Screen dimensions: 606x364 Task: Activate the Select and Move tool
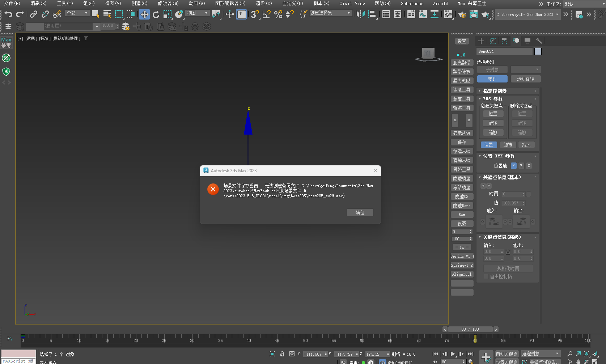click(x=144, y=14)
